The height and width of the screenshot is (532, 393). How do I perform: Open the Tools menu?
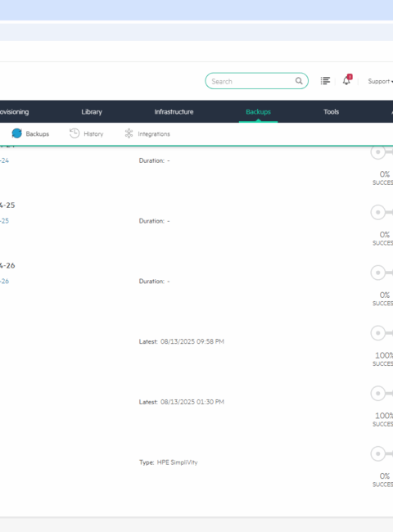tap(332, 111)
